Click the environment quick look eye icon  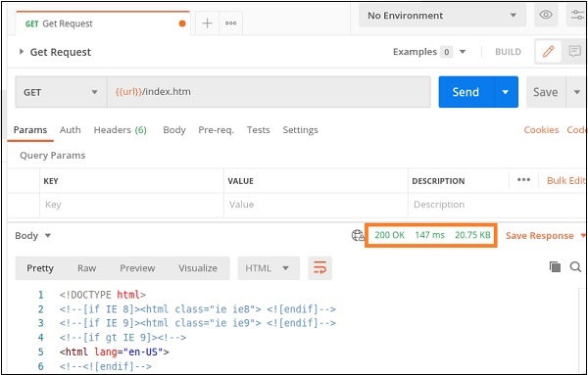pyautogui.click(x=546, y=16)
